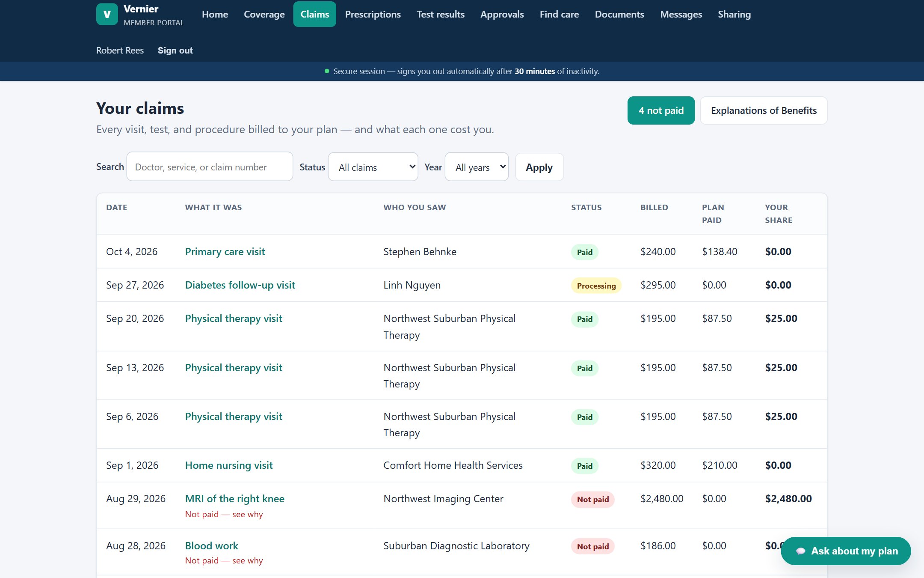The image size is (924, 578).
Task: Open the Status dropdown showing All claims
Action: coord(373,167)
